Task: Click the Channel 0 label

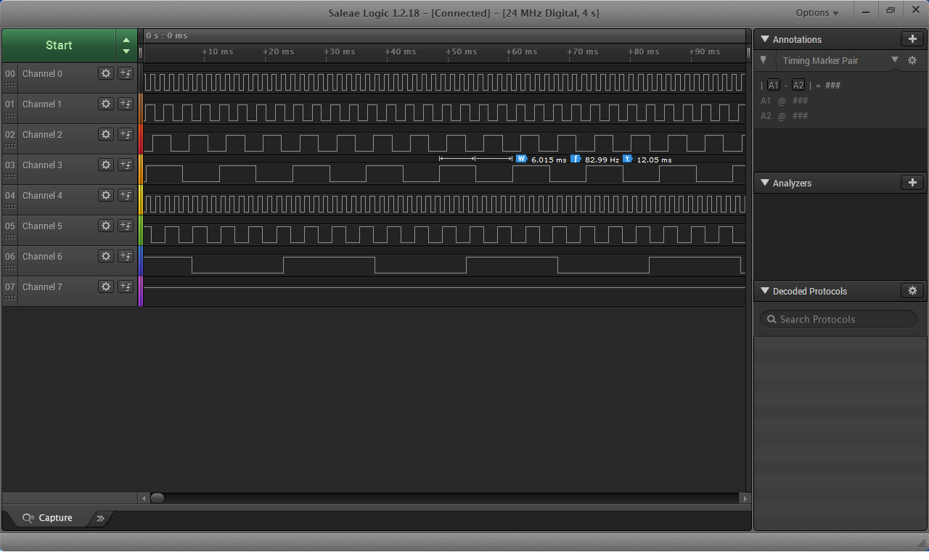Action: (x=42, y=73)
